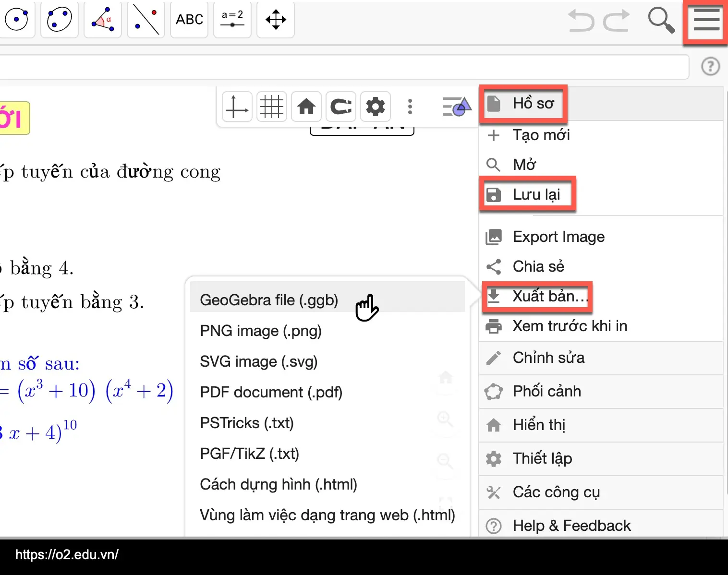Select the a=2 Slider tool
The image size is (728, 575).
click(x=232, y=20)
